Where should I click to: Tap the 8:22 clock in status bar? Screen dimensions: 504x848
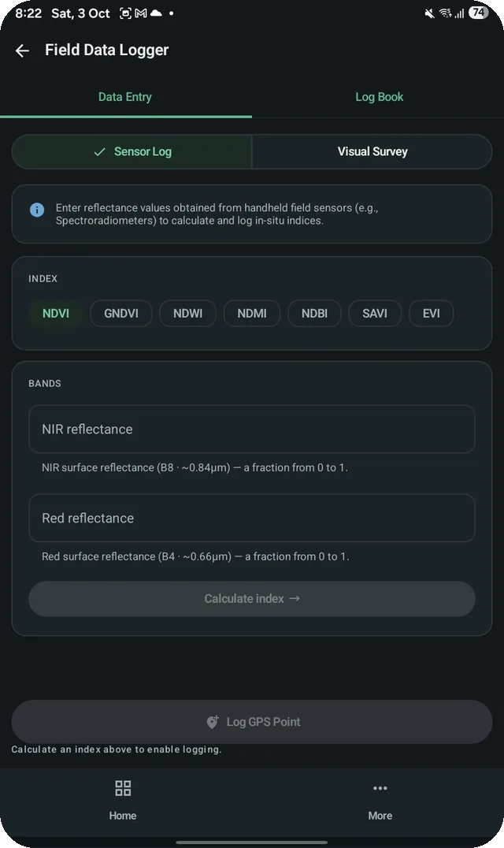pos(28,13)
